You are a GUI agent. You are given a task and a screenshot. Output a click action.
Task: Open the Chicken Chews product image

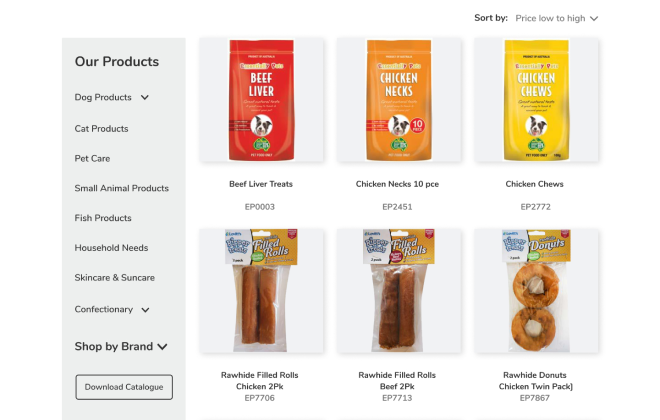click(536, 100)
